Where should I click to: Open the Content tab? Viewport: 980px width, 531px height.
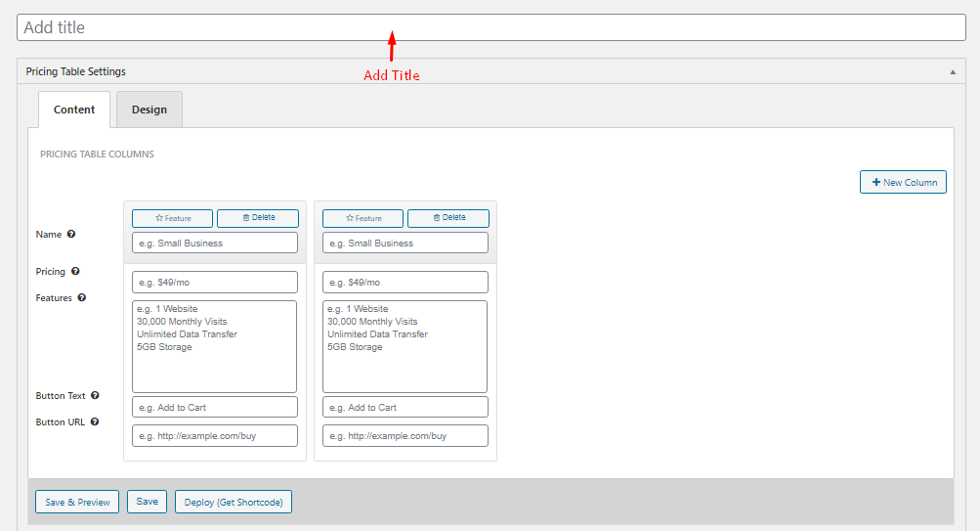(x=74, y=110)
